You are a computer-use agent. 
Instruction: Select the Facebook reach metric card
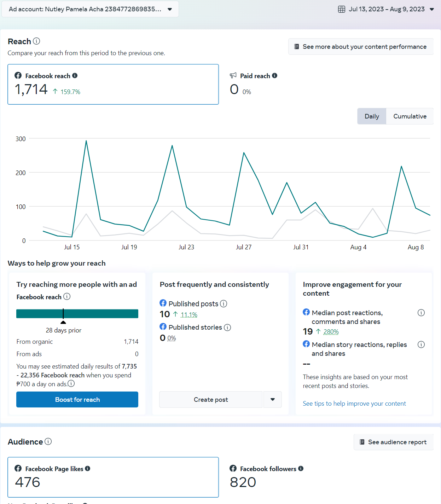click(x=113, y=84)
